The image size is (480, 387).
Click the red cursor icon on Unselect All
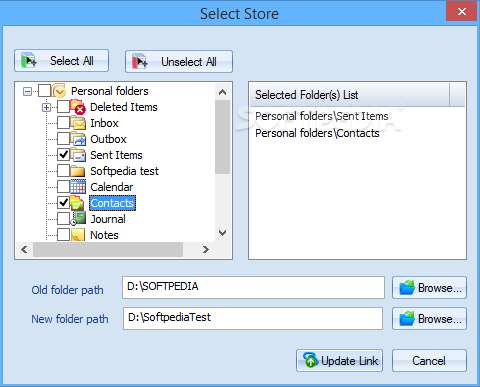click(x=140, y=62)
